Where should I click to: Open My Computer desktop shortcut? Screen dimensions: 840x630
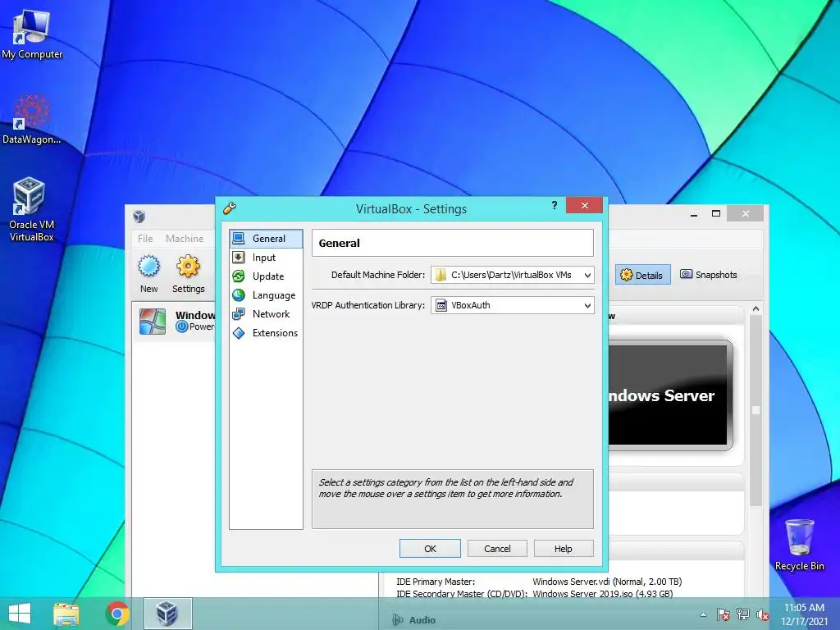click(x=32, y=34)
